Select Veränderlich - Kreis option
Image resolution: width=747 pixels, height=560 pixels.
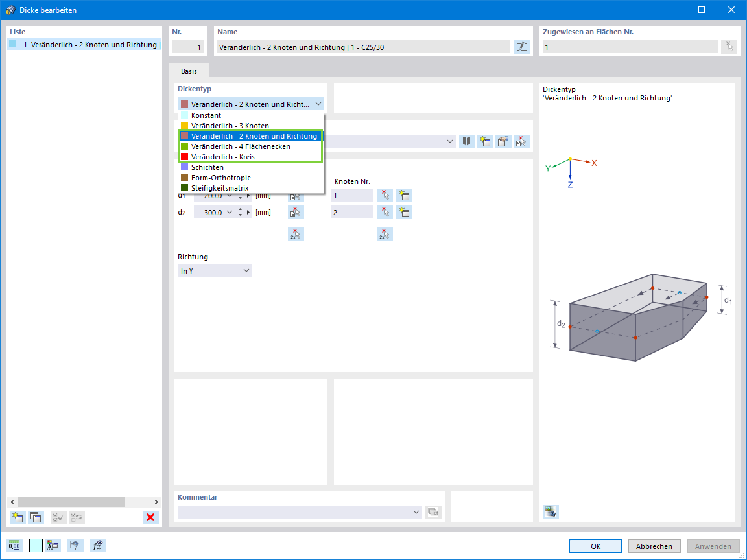[x=251, y=157]
